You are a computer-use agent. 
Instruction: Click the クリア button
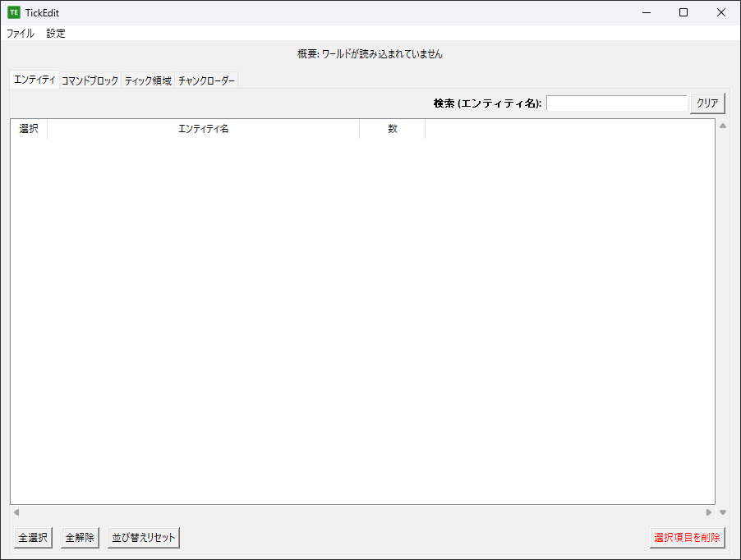pyautogui.click(x=707, y=103)
